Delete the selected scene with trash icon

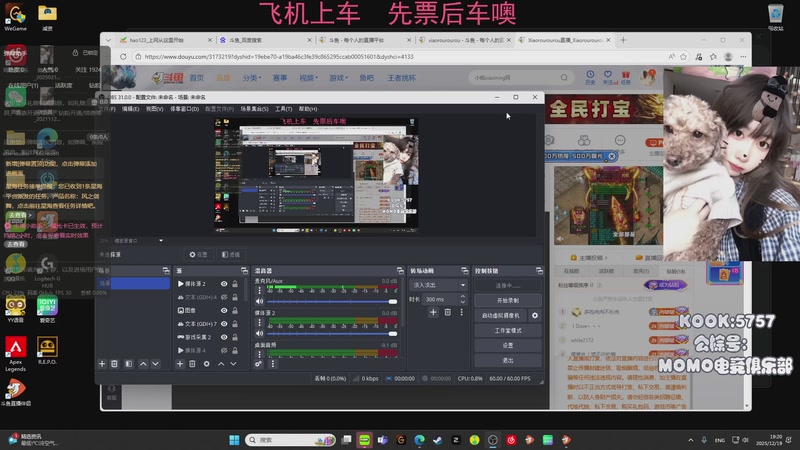point(114,364)
